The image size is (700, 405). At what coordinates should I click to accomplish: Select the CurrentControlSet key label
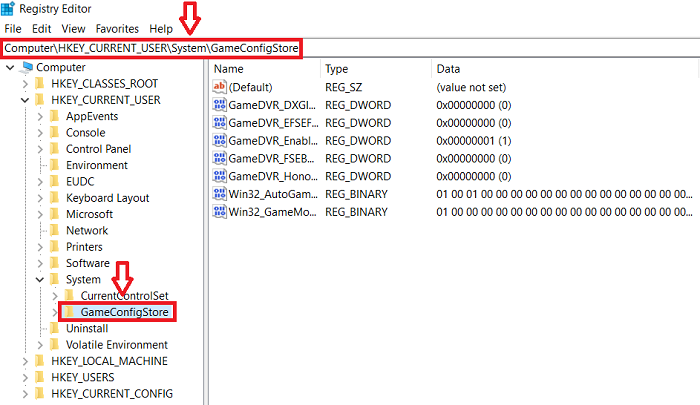(x=125, y=296)
